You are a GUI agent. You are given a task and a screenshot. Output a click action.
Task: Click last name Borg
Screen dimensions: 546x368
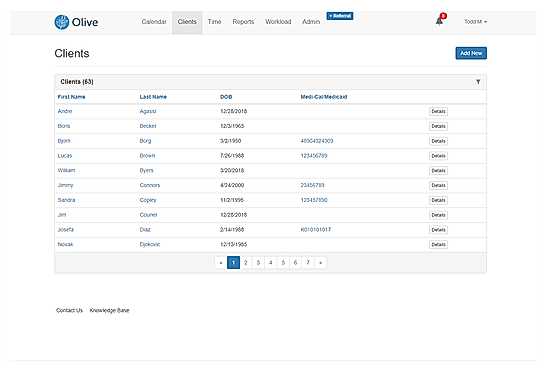(x=145, y=141)
